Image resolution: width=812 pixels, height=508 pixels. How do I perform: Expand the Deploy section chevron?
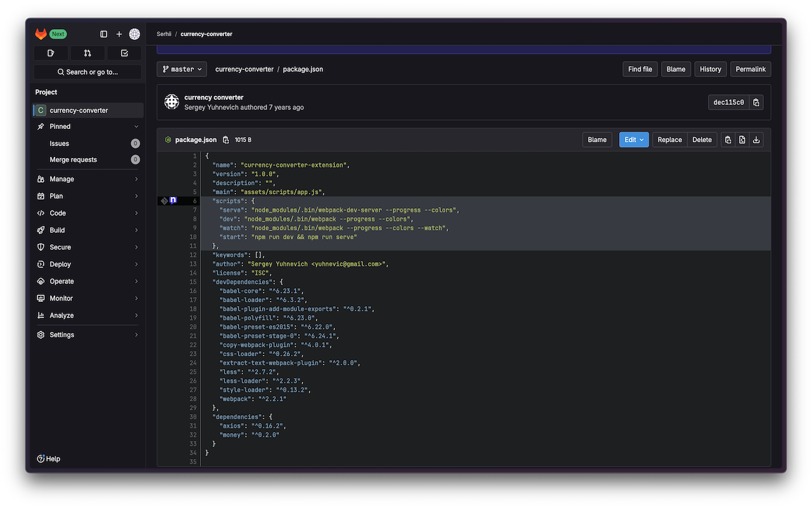point(136,264)
